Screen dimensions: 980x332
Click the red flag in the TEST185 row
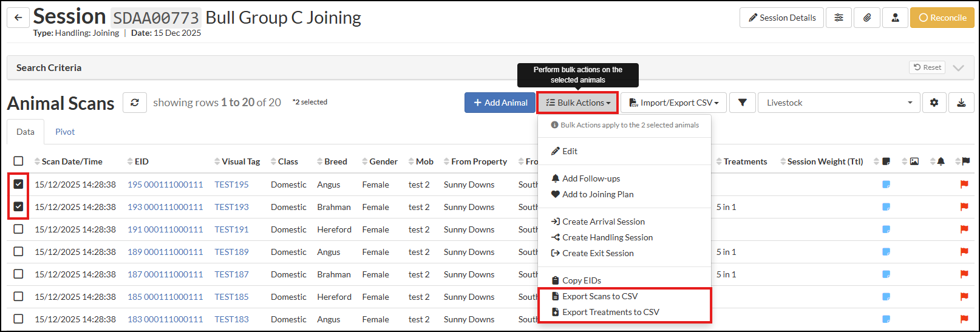pos(964,297)
